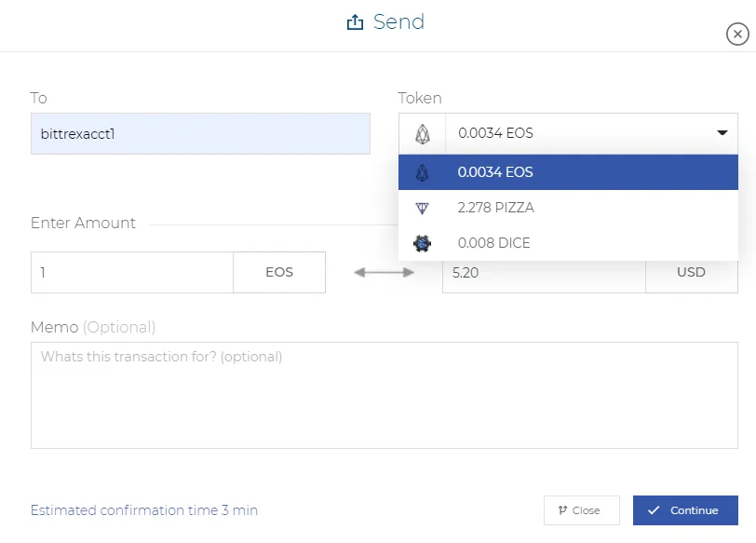This screenshot has height=543, width=756.
Task: Focus the To field containing bittrexacct1
Action: tap(200, 133)
